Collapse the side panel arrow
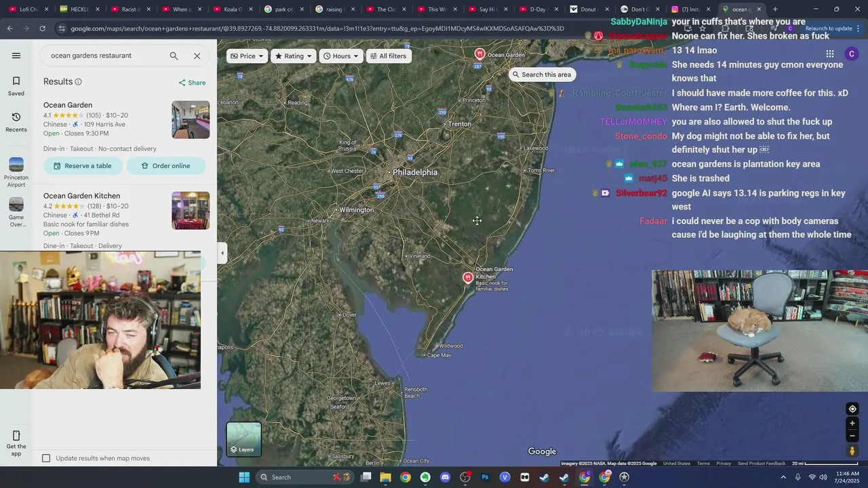The height and width of the screenshot is (488, 868). click(x=222, y=253)
